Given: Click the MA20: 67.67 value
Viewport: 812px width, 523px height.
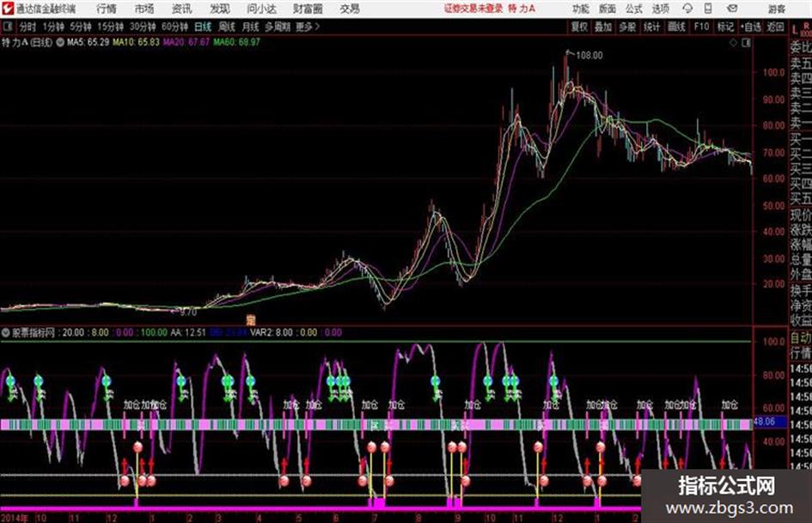Looking at the screenshot, I should [186, 42].
